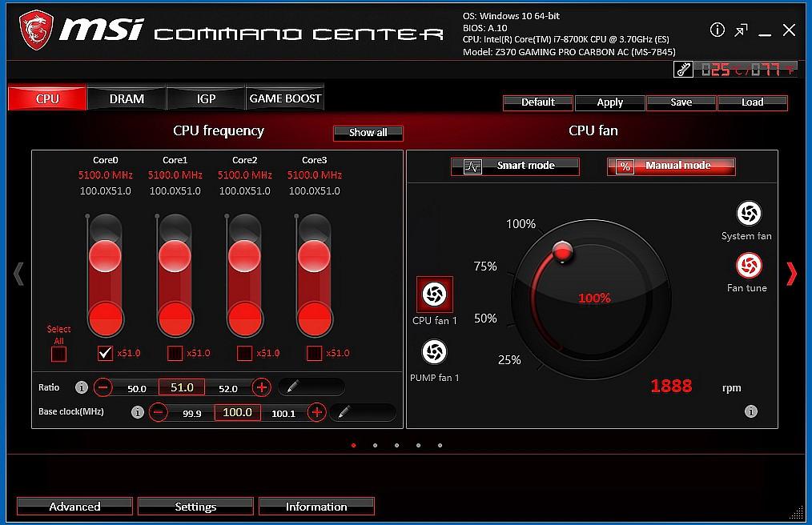Open the Advanced section
This screenshot has width=812, height=525.
click(74, 507)
